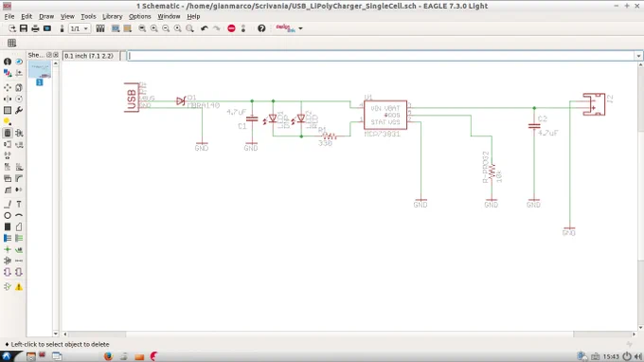Select the Polygon tool

click(x=19, y=226)
